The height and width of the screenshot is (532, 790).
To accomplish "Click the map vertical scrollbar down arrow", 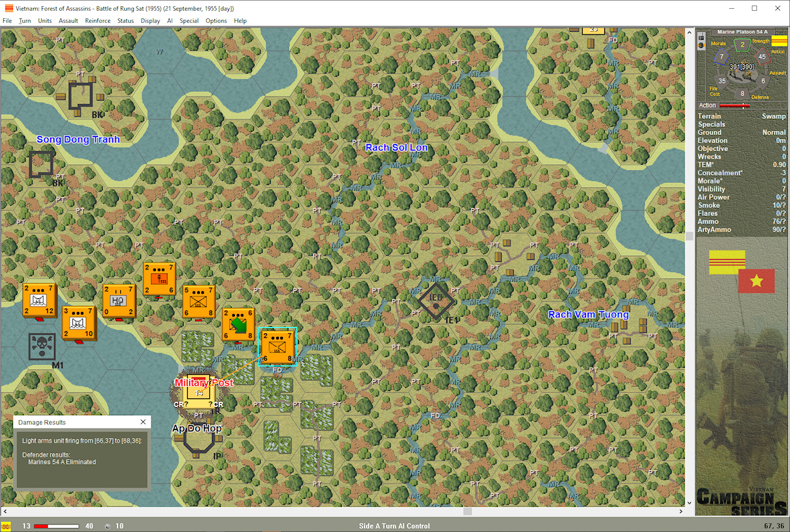I will click(689, 503).
